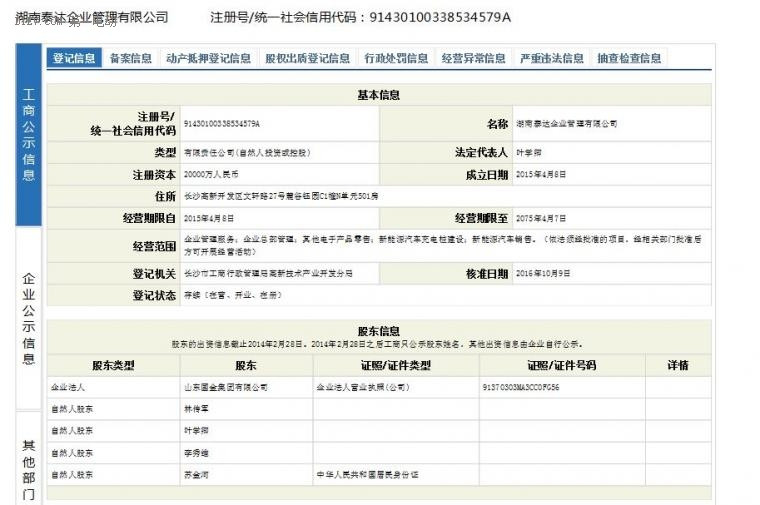Click shareholder 山东国金集团有限公司

226,387
